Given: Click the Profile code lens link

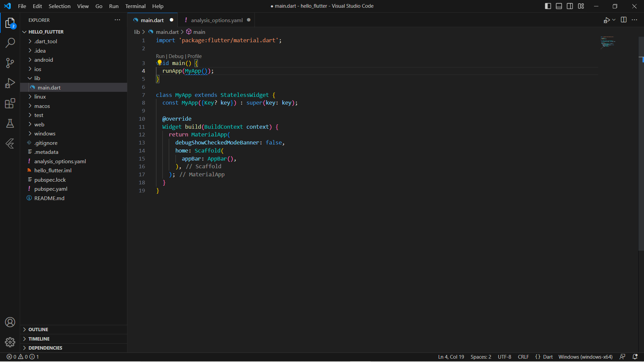Looking at the screenshot, I should tap(195, 56).
